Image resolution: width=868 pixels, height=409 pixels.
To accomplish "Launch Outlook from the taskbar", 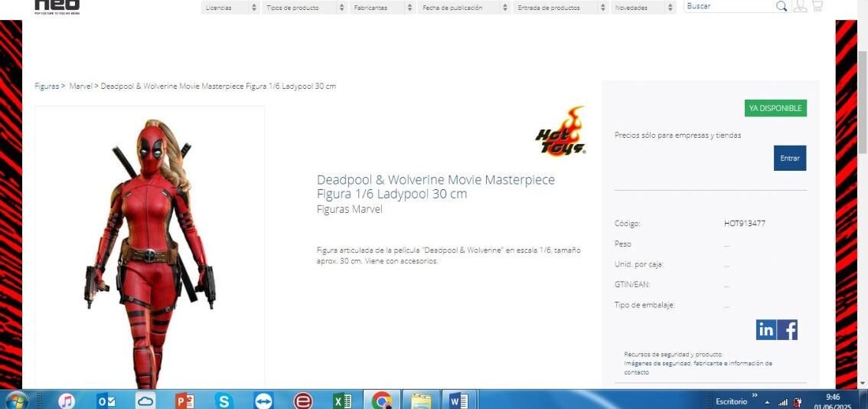I will [x=106, y=400].
